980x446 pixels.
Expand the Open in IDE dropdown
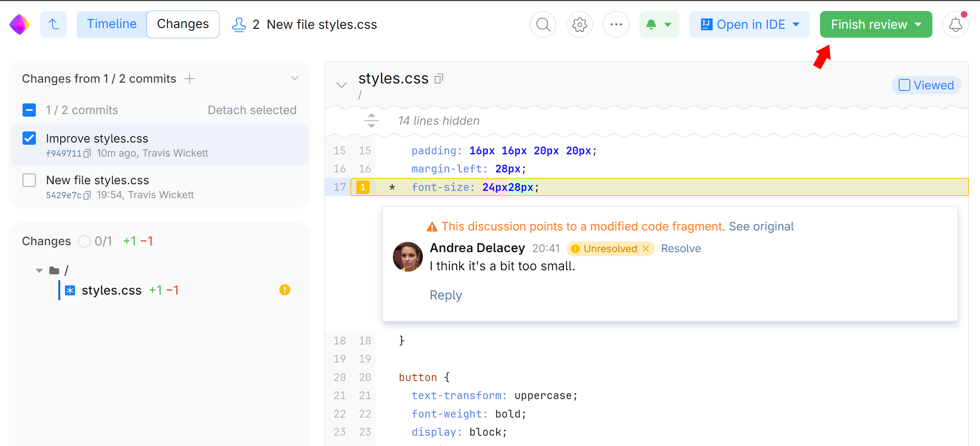coord(796,24)
